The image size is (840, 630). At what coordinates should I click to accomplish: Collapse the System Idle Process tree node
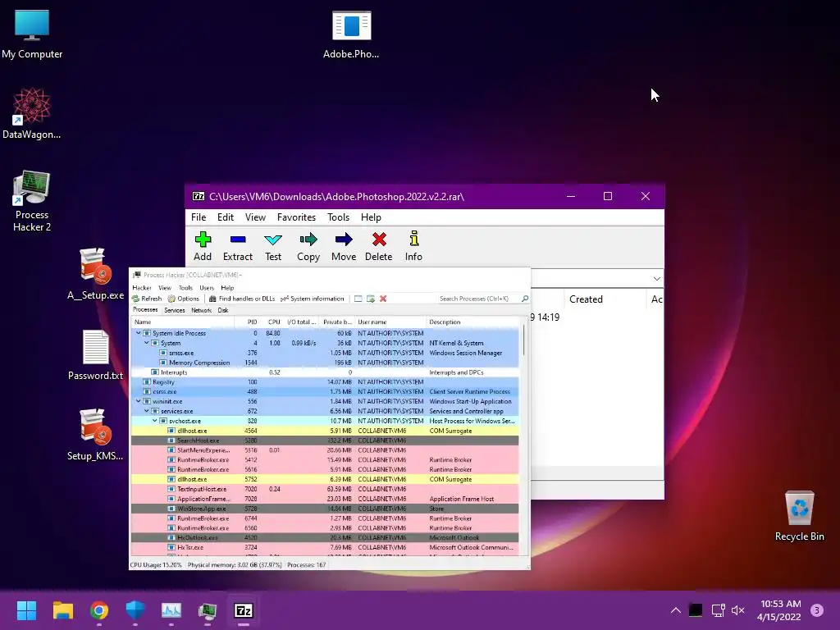(x=138, y=333)
